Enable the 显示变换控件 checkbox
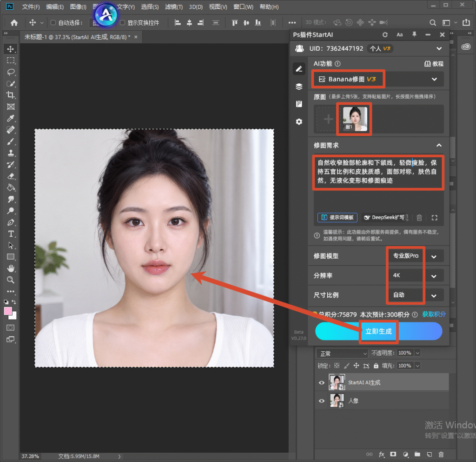This screenshot has width=476, height=462. point(122,22)
